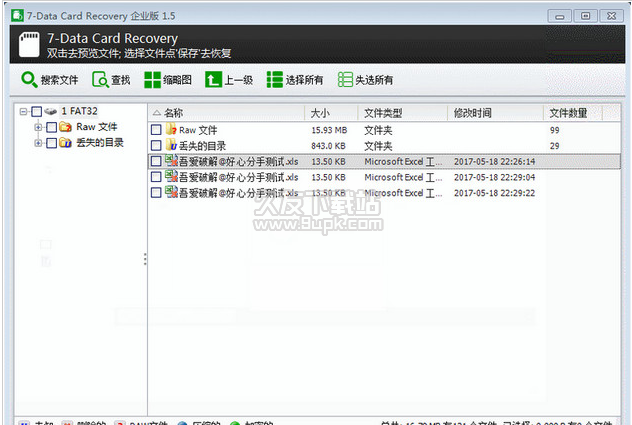632x425 pixels.
Task: Click the app icon in title bar
Action: point(17,15)
